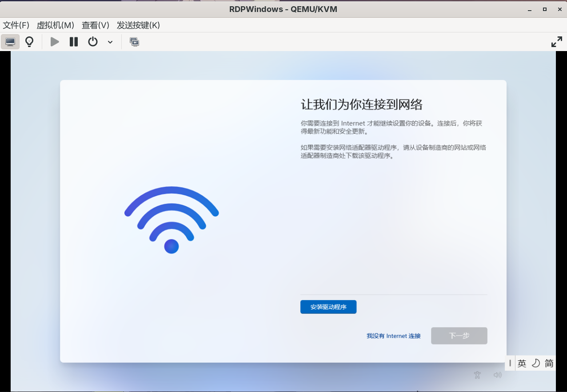
Task: Choose 我没有 Internet 连接 link
Action: [x=393, y=336]
